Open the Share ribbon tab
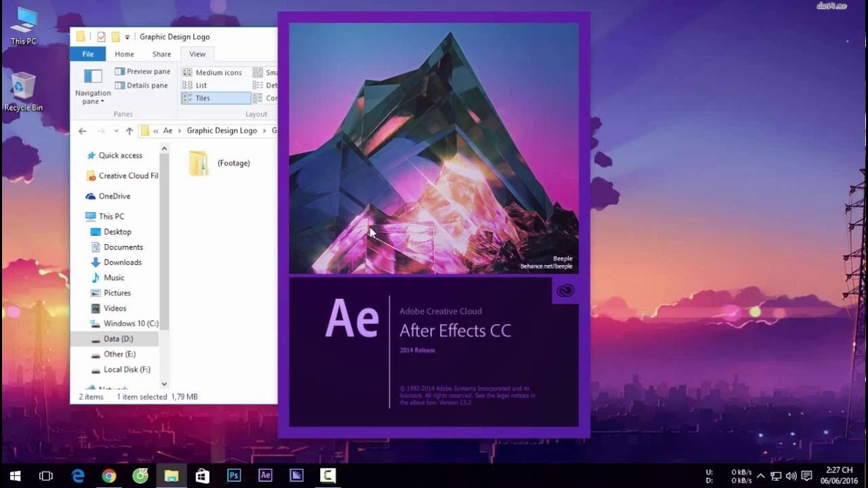Image resolution: width=868 pixels, height=488 pixels. pos(161,54)
